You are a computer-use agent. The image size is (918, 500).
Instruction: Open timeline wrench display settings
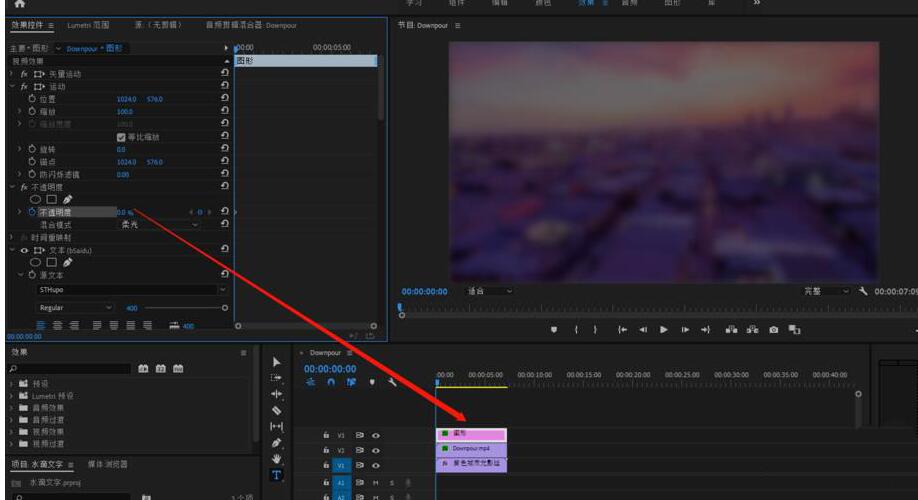click(392, 382)
